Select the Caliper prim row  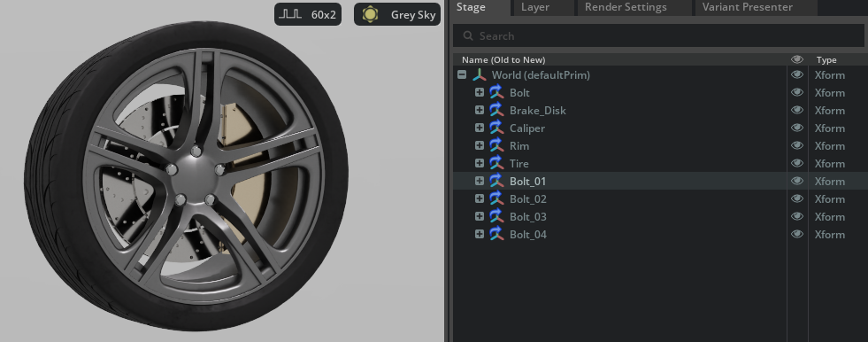pos(660,128)
